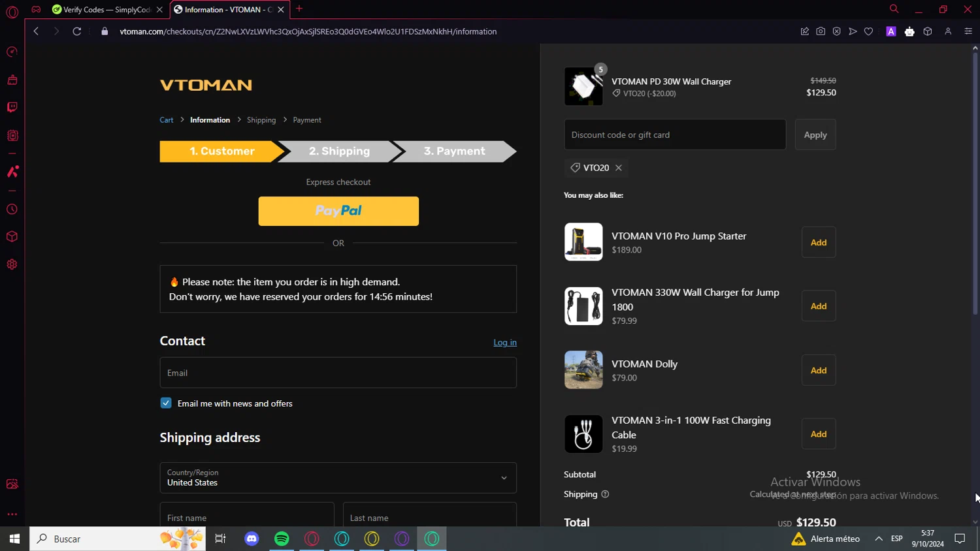Click Discount code or gift card field
The height and width of the screenshot is (551, 980).
(x=675, y=134)
